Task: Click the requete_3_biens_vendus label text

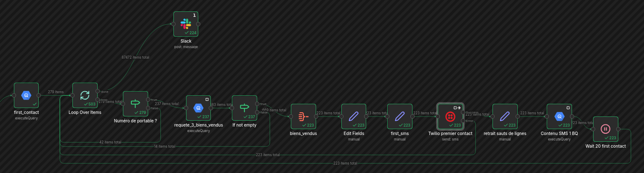Action: pyautogui.click(x=199, y=125)
